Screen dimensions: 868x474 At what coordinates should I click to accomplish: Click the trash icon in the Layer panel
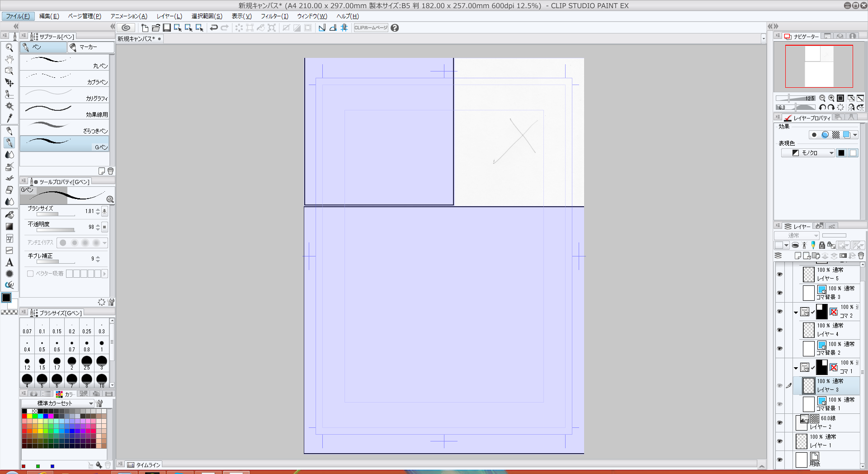(x=861, y=256)
